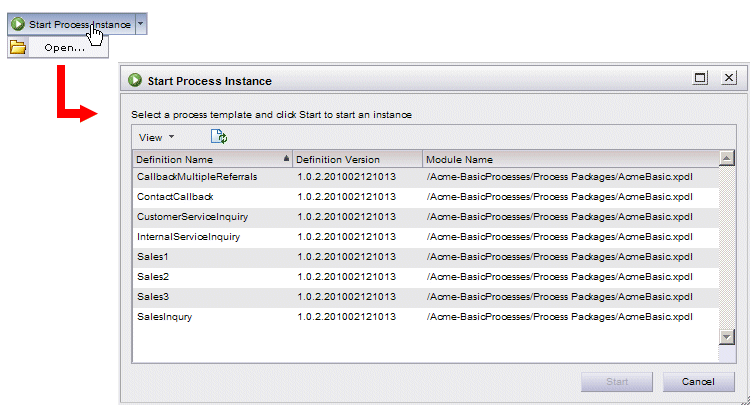Select the Sales2 process template
Image resolution: width=754 pixels, height=410 pixels.
[x=426, y=277]
